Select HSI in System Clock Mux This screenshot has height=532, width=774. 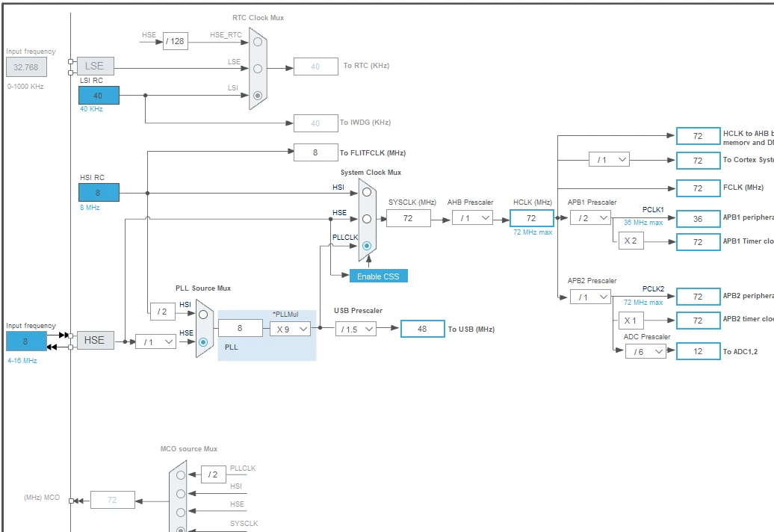click(x=367, y=192)
